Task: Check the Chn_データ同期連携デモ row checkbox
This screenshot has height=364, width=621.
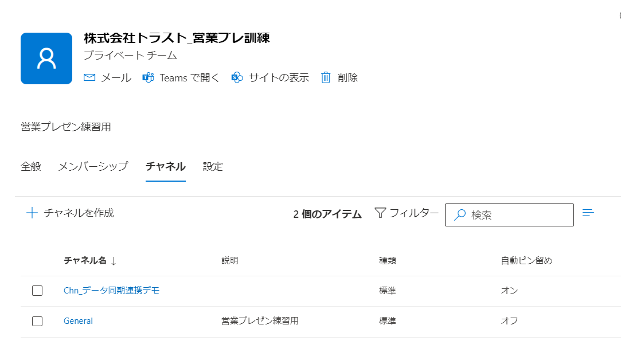Action: coord(37,291)
